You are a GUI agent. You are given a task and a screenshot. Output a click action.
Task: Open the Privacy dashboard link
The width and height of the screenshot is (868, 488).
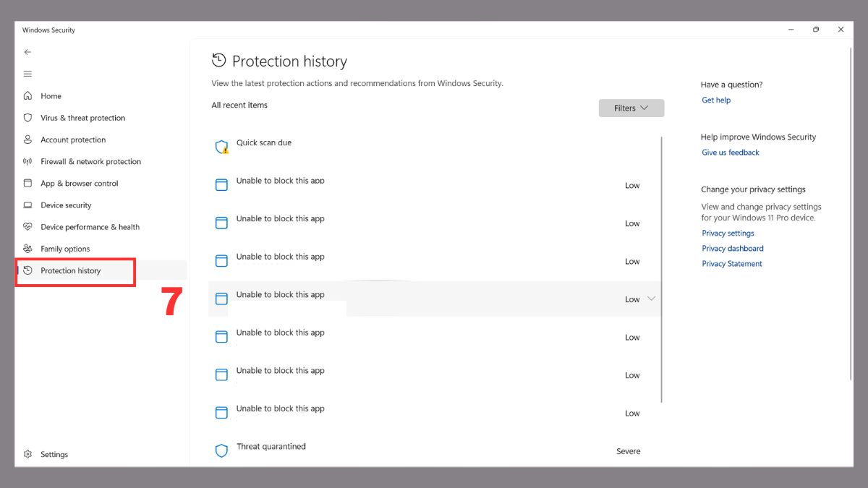733,249
